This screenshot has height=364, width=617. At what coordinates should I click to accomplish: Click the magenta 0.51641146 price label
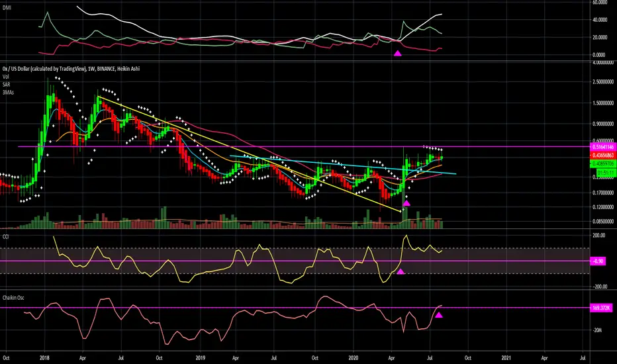[603, 147]
